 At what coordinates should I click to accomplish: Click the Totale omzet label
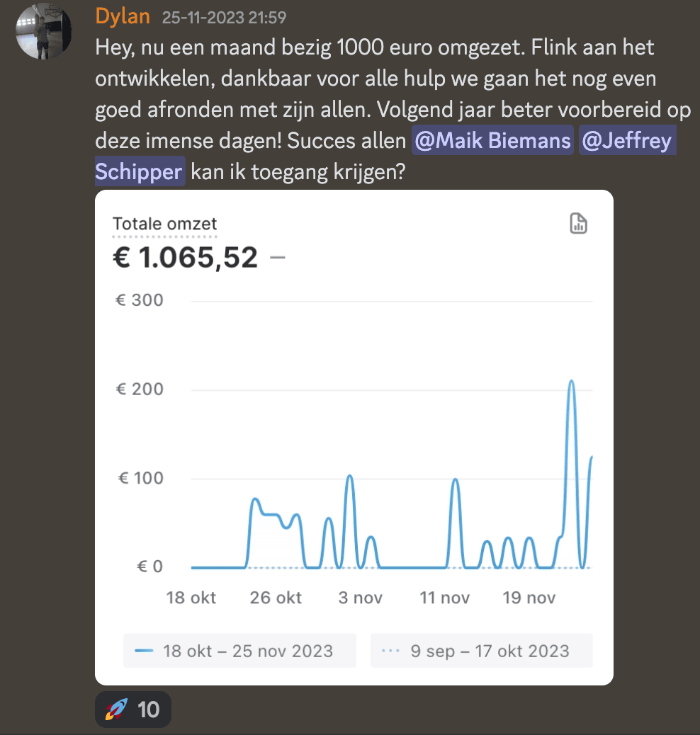(164, 224)
